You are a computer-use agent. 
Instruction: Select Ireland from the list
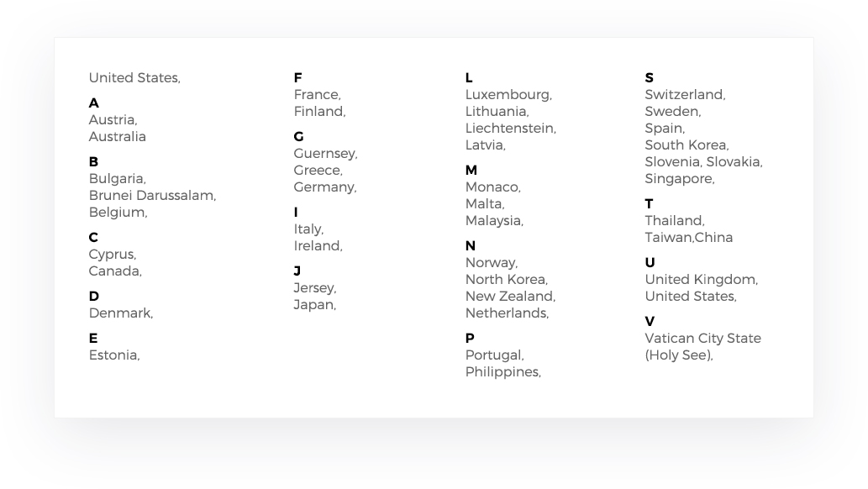[x=317, y=246]
